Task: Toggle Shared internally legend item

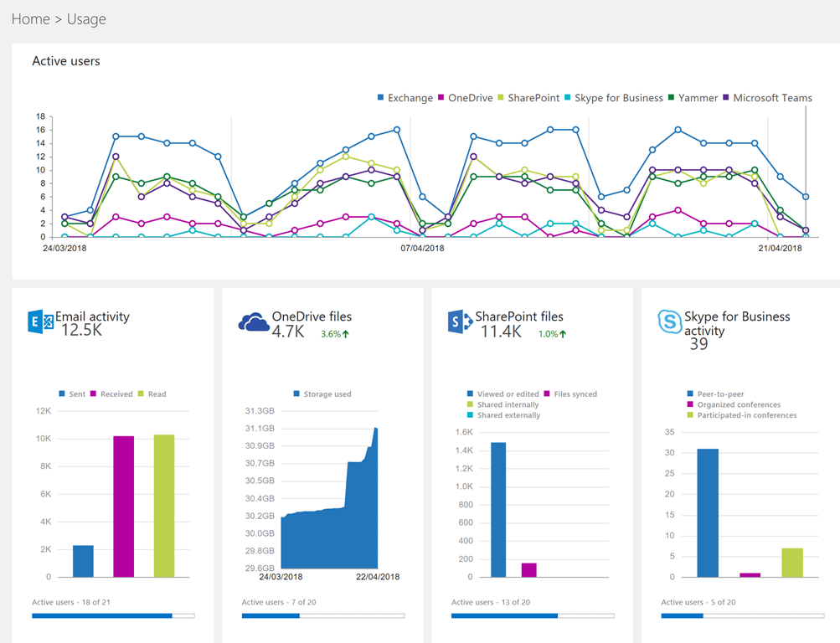Action: tap(503, 404)
